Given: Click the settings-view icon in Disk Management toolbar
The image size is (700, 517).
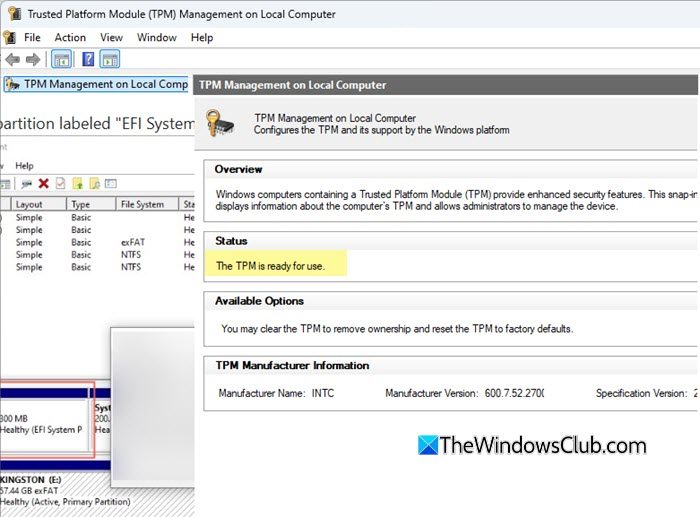Looking at the screenshot, I should 111,183.
